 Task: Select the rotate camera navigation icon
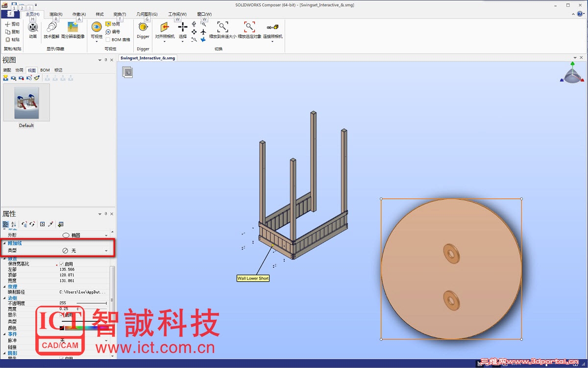click(194, 24)
